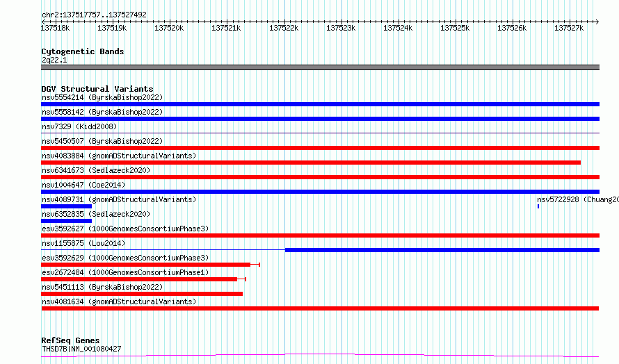Click the blue bar for nsv1004647

point(320,192)
